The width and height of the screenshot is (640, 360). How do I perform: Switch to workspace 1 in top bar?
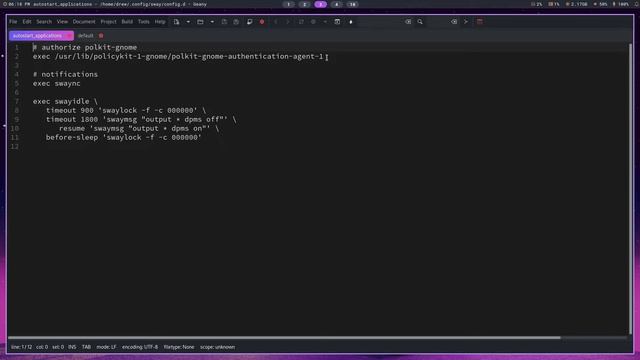point(289,4)
